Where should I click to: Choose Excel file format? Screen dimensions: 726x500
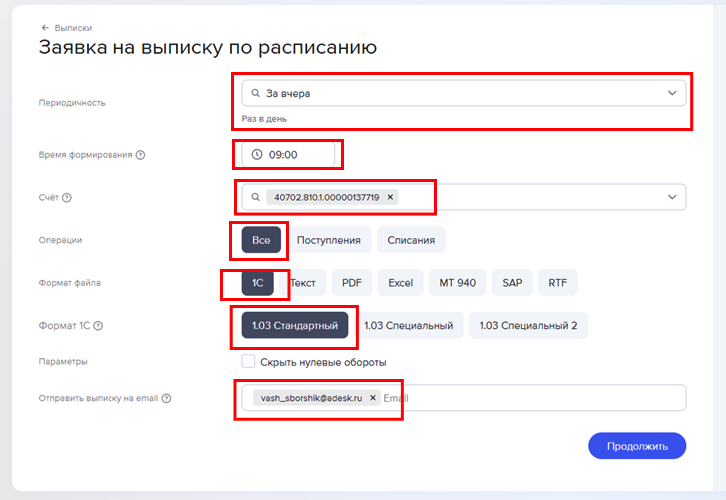click(401, 282)
